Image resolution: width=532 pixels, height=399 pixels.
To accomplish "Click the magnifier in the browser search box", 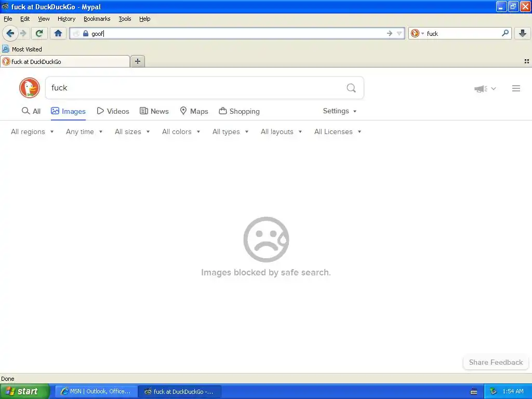I will [505, 33].
